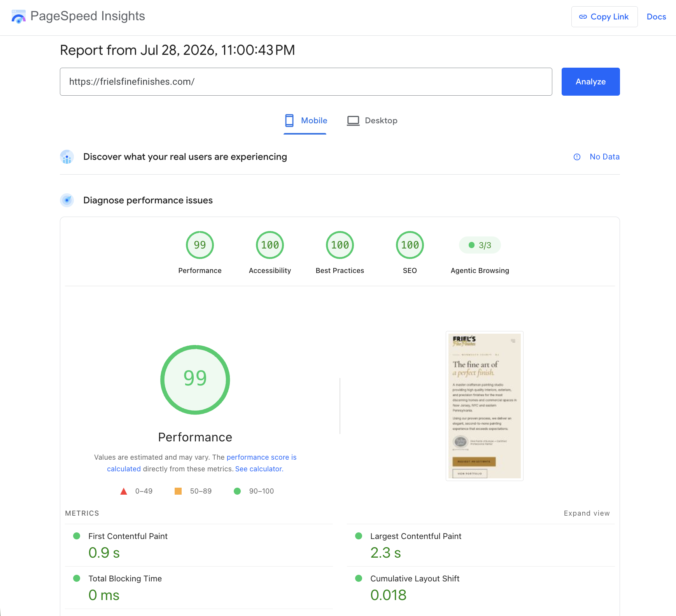Click green dot beside Total Blocking Time
The image size is (676, 616).
click(77, 578)
